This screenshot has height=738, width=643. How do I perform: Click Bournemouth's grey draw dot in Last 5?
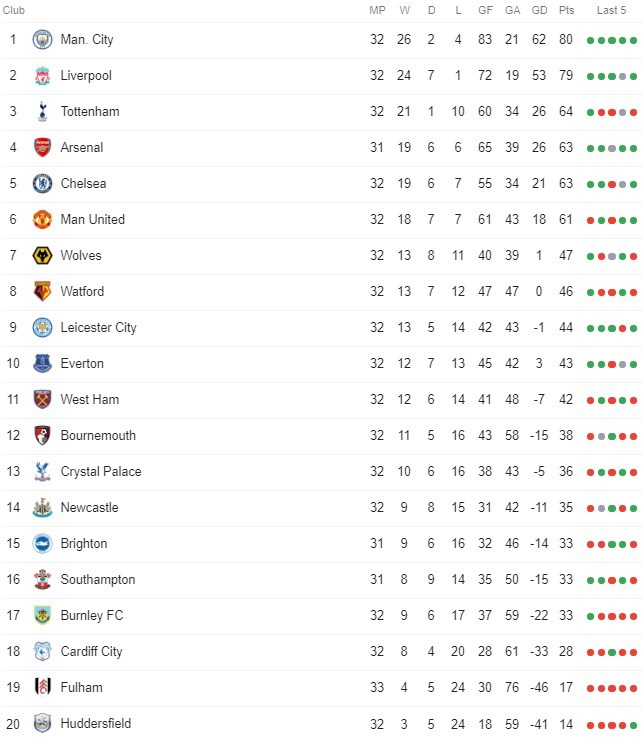601,436
